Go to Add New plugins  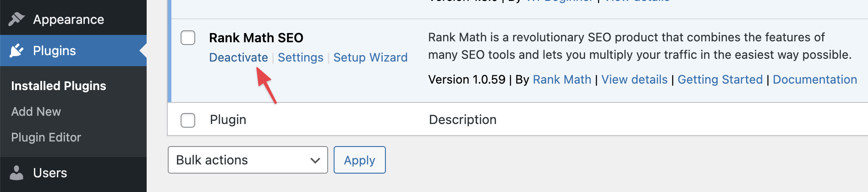coord(36,112)
